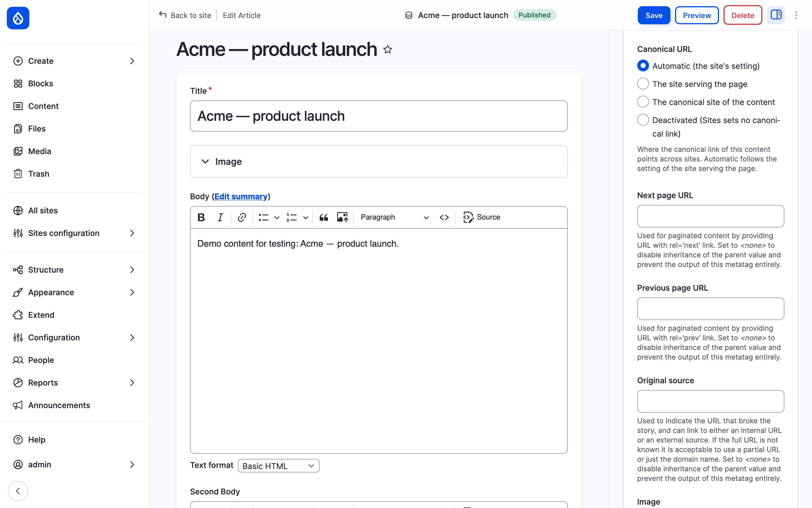
Task: Expand the Create menu
Action: 74,61
